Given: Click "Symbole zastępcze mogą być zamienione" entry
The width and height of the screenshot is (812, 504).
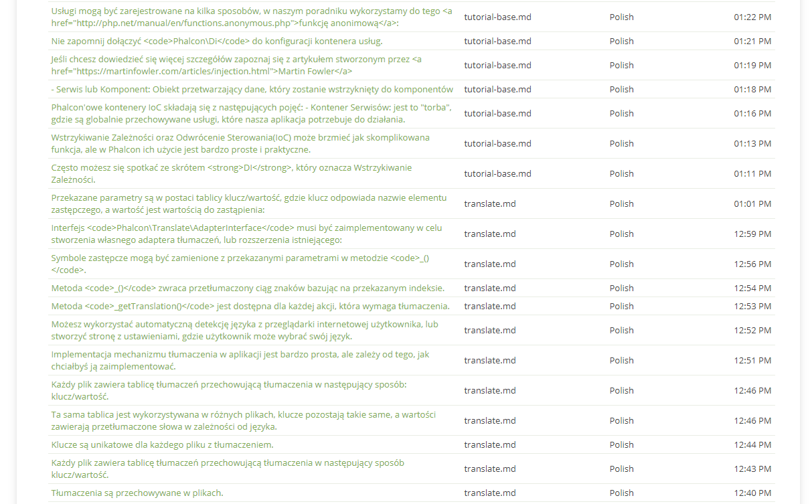Looking at the screenshot, I should pos(240,264).
